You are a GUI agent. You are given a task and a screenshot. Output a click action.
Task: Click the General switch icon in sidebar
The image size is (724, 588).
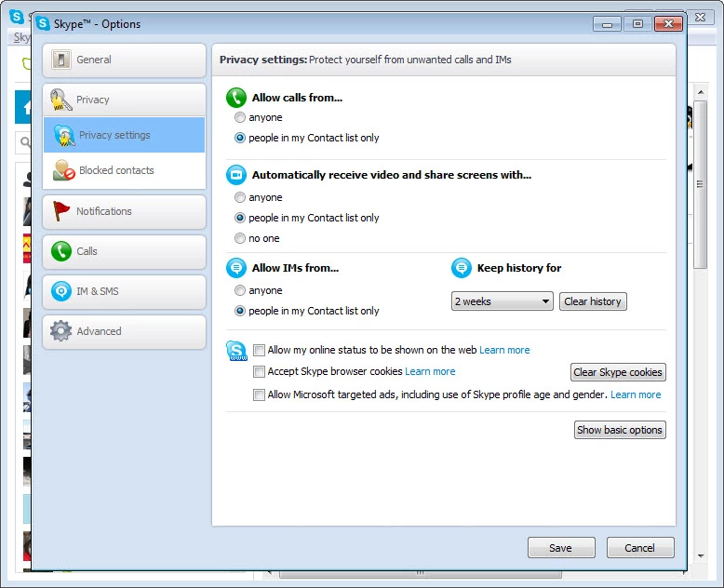click(x=61, y=60)
